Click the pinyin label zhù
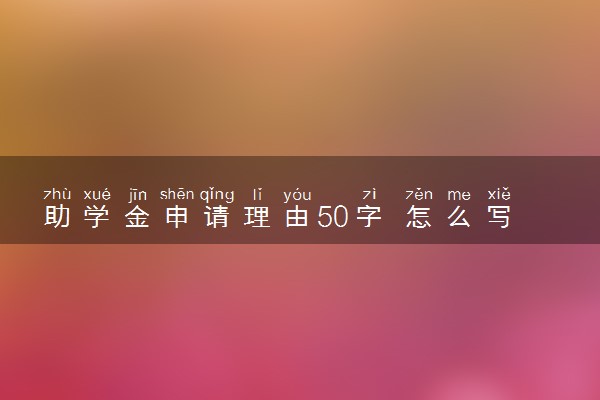This screenshot has height=400, width=600. (x=57, y=194)
